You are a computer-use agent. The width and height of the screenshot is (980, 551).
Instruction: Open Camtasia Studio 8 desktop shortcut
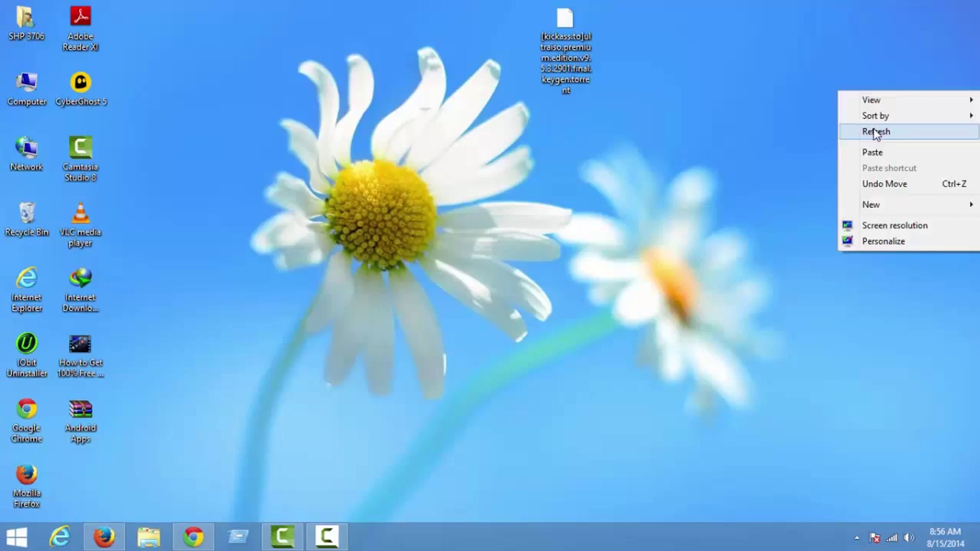tap(80, 159)
